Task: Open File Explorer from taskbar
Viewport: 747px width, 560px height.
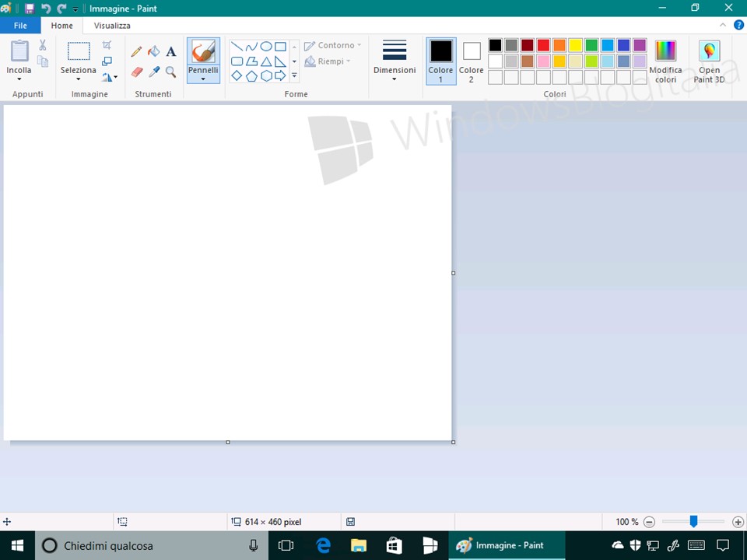Action: click(359, 546)
